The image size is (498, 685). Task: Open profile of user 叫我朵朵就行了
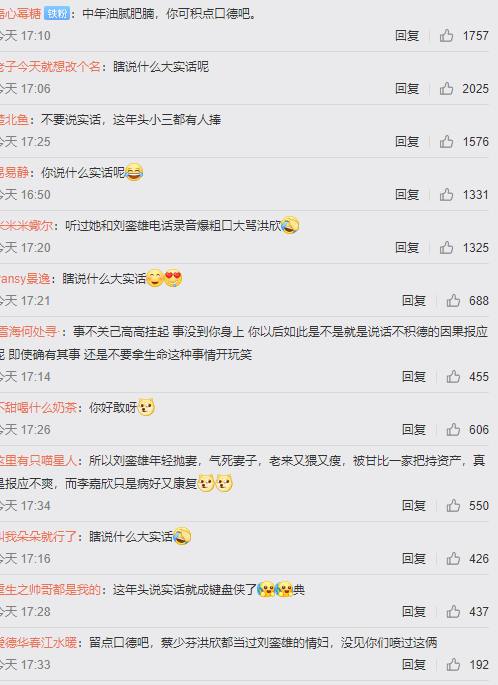(38, 536)
